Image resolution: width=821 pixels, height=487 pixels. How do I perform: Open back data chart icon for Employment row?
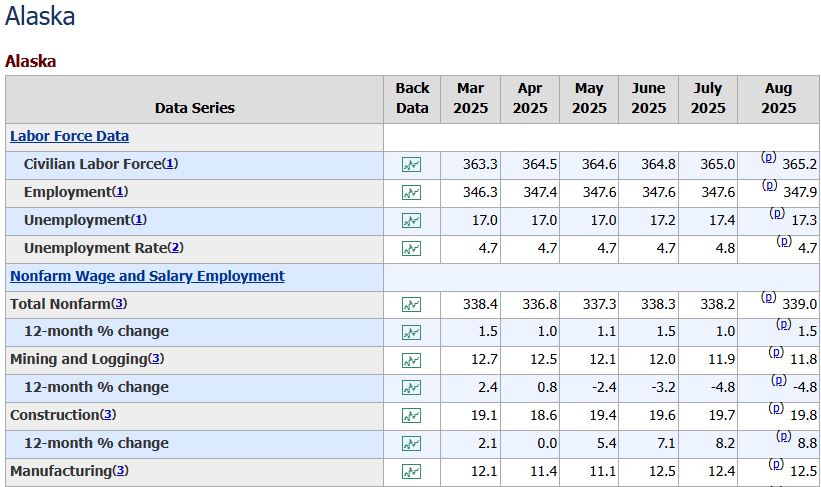(411, 193)
